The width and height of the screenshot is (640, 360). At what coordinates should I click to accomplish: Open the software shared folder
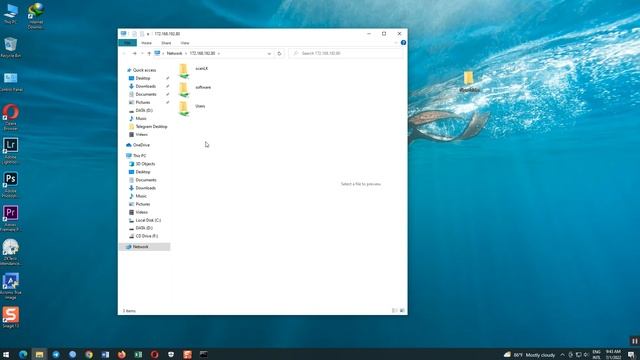click(195, 89)
